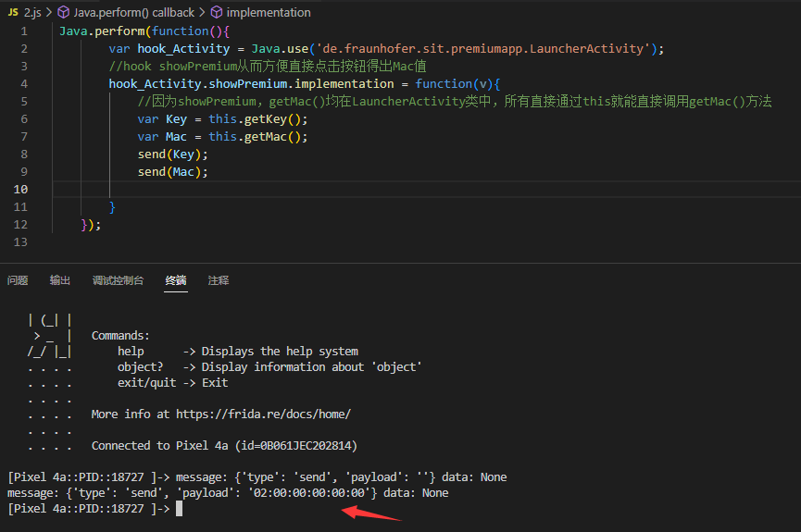Click the cube icon before Java.perform() callback

click(64, 13)
